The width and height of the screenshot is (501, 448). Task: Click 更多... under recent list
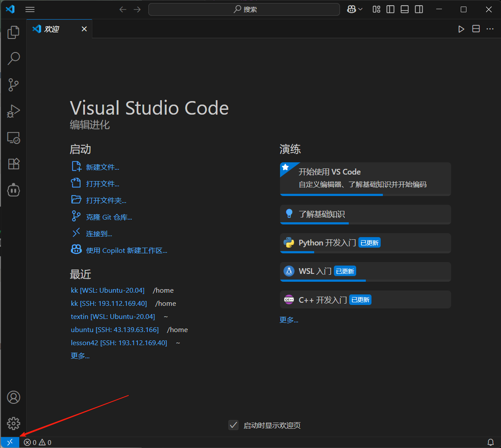80,356
